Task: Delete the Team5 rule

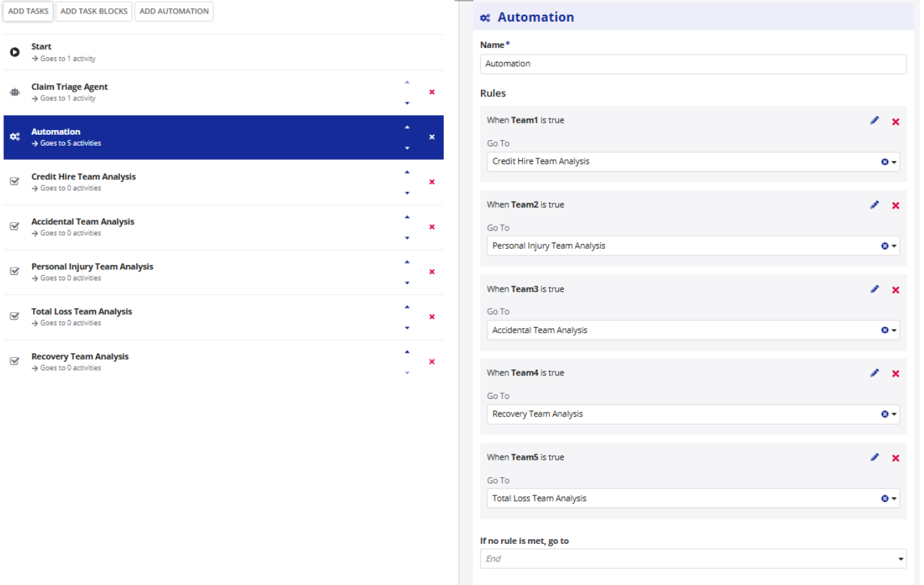Action: click(896, 458)
